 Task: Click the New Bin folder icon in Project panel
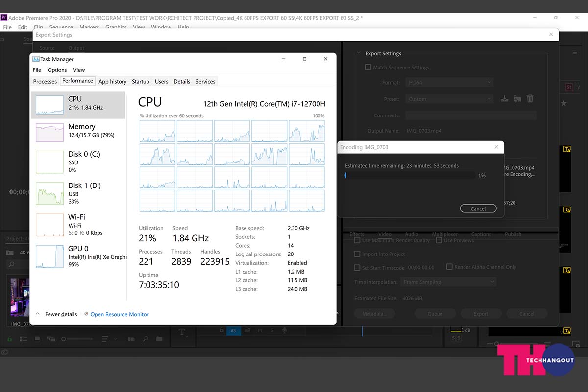click(x=160, y=339)
